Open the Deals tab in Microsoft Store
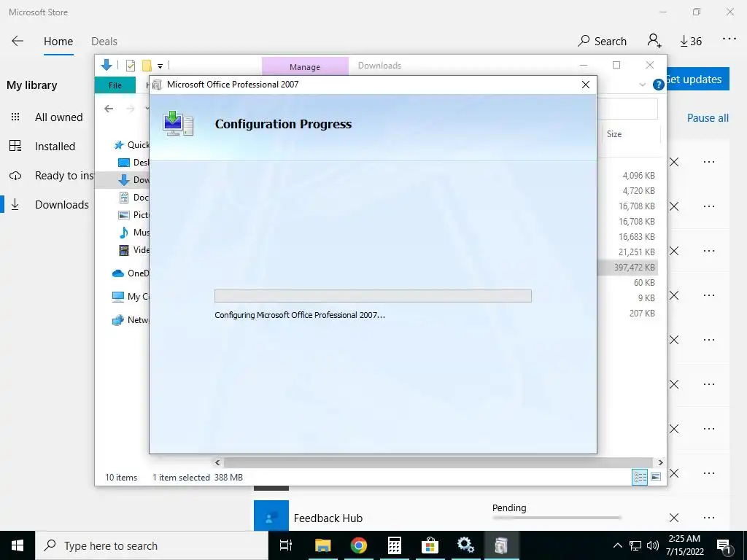Screen dimensions: 747x560 coord(104,42)
